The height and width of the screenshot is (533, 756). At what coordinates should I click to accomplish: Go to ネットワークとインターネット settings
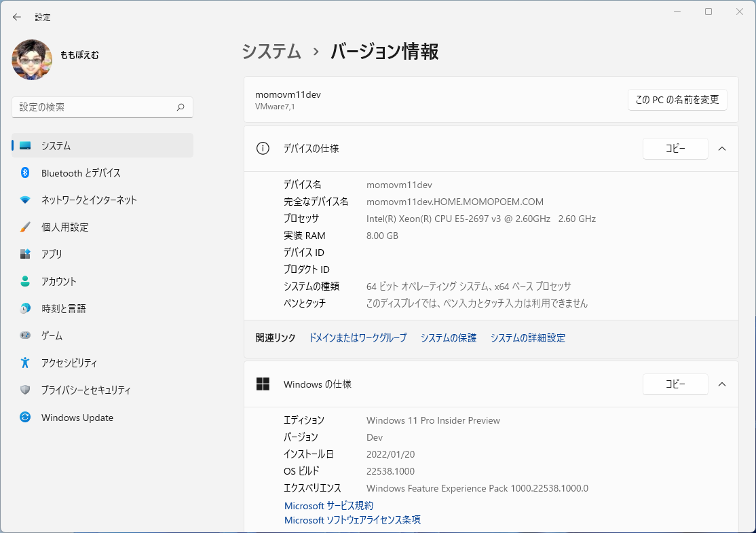[102, 200]
